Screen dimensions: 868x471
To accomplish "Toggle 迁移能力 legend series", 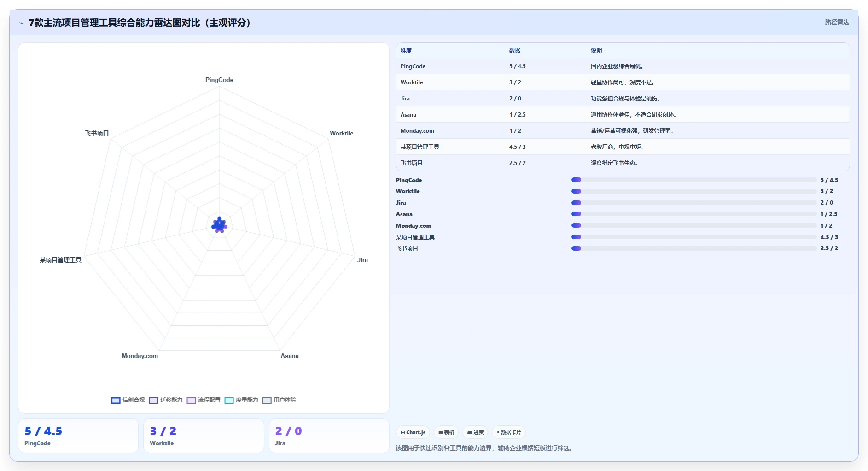I will tap(166, 400).
